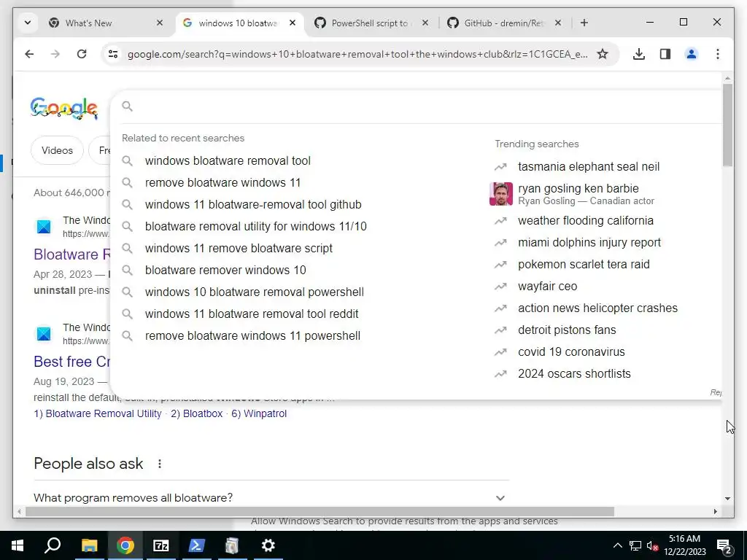Open People also ask options menu
The width and height of the screenshot is (747, 560).
pyautogui.click(x=160, y=464)
